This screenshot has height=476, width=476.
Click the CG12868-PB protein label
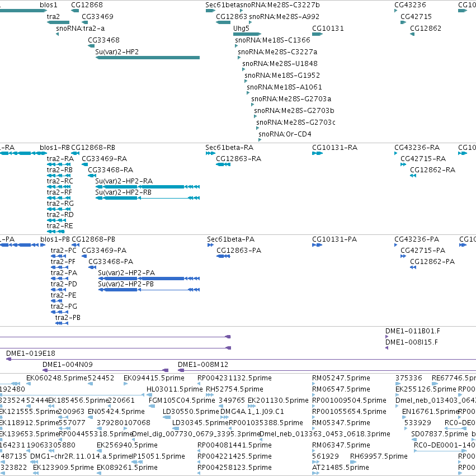93,239
